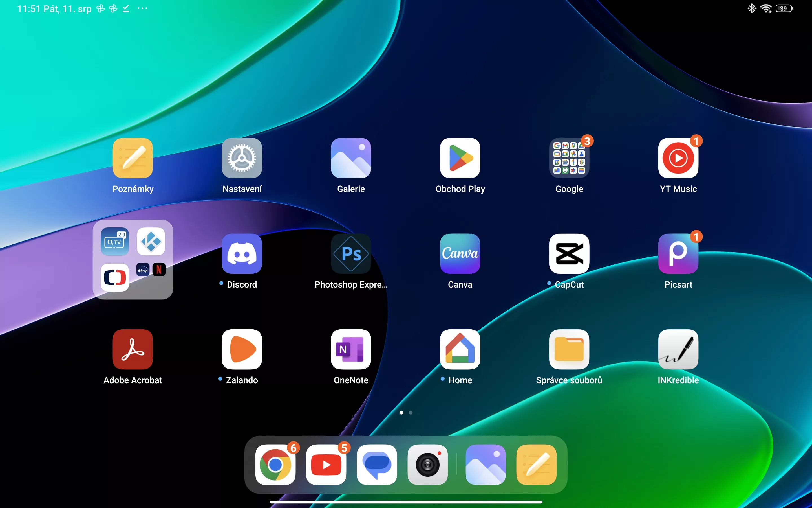Tap the Bluetooth icon in status bar
The height and width of the screenshot is (508, 812).
[x=752, y=8]
